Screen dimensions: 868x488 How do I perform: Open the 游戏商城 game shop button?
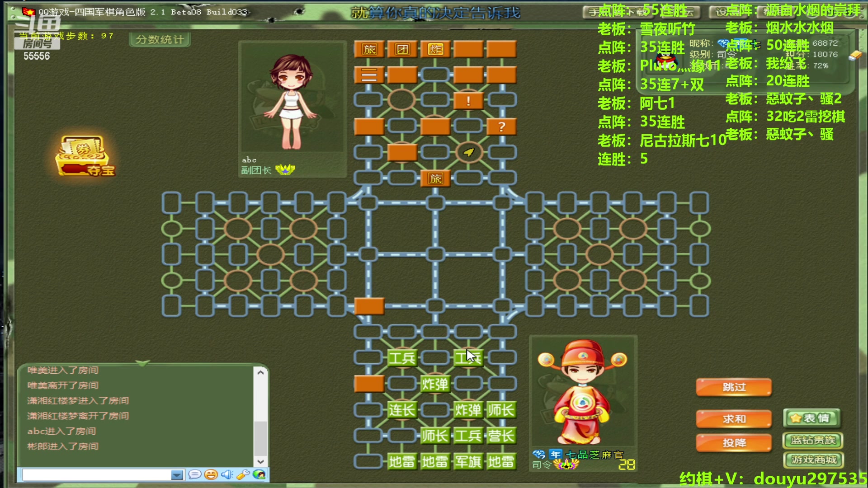coord(813,460)
